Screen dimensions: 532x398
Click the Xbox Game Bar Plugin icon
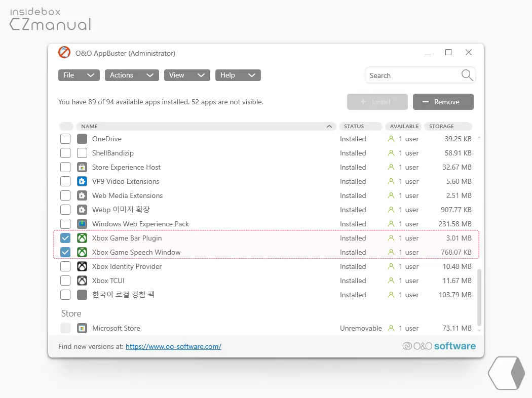click(82, 238)
